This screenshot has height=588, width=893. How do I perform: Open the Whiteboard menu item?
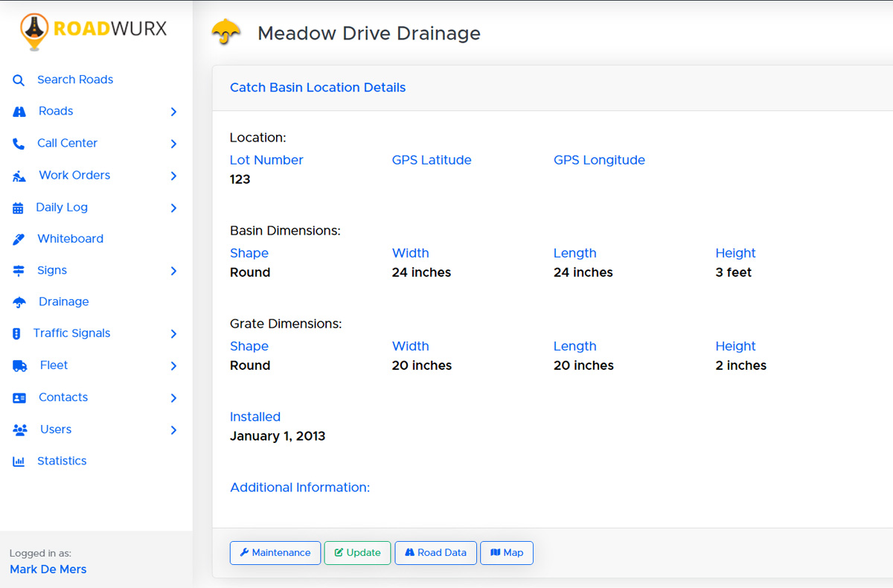click(70, 239)
